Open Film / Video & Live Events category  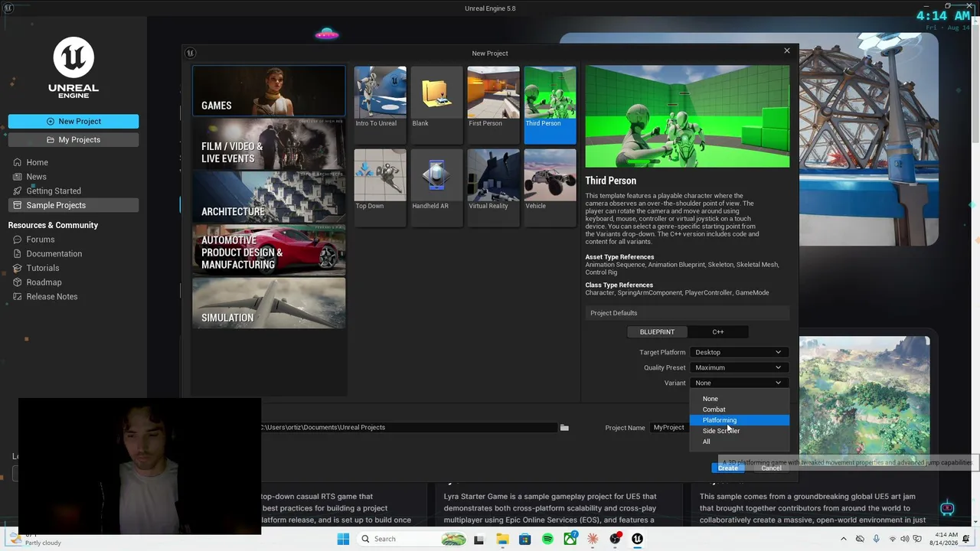tap(269, 144)
